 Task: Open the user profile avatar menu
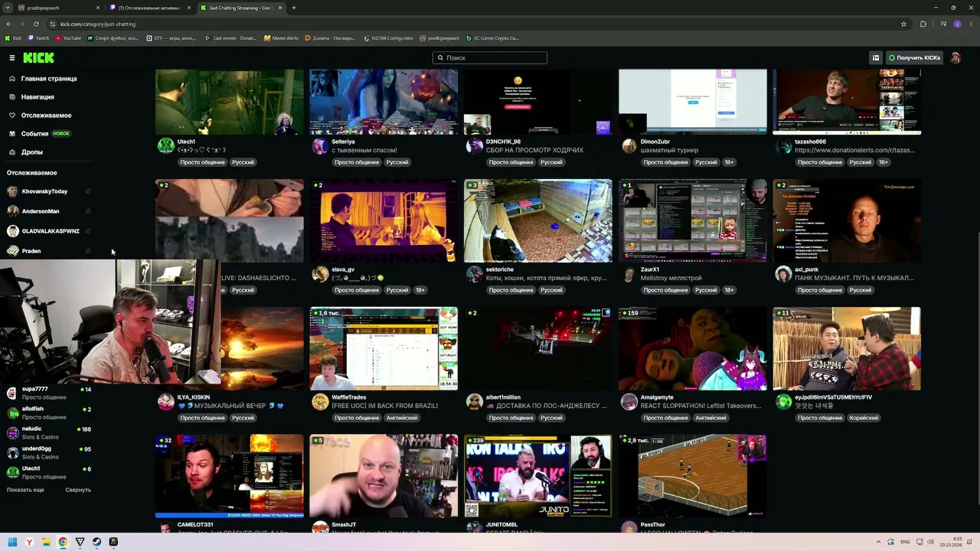pyautogui.click(x=955, y=58)
